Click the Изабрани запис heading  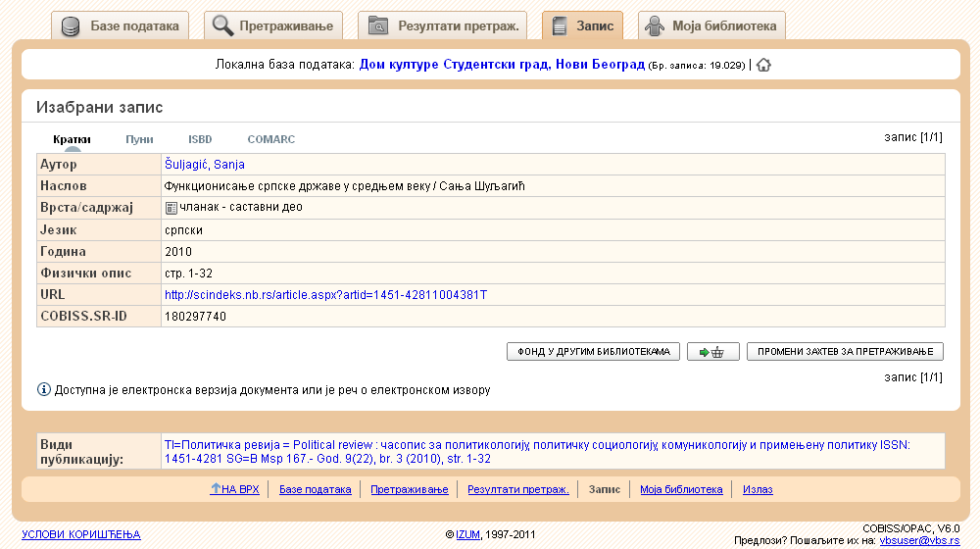[99, 108]
